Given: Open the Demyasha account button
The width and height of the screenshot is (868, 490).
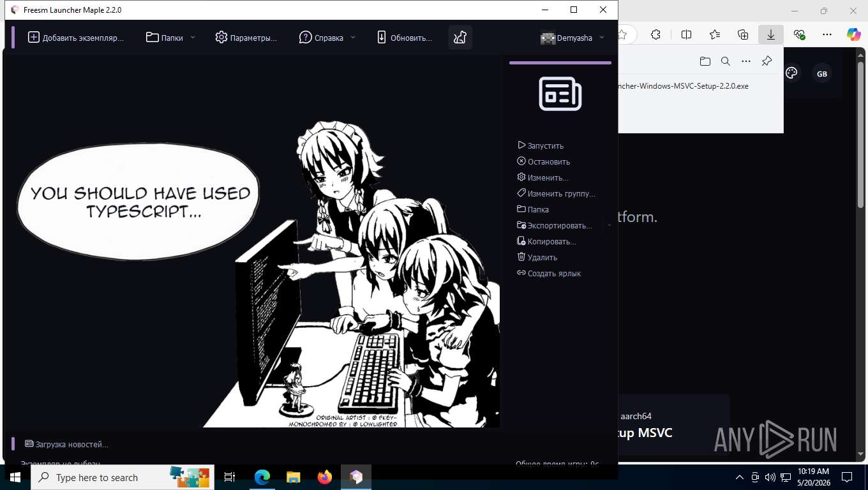Looking at the screenshot, I should tap(566, 38).
